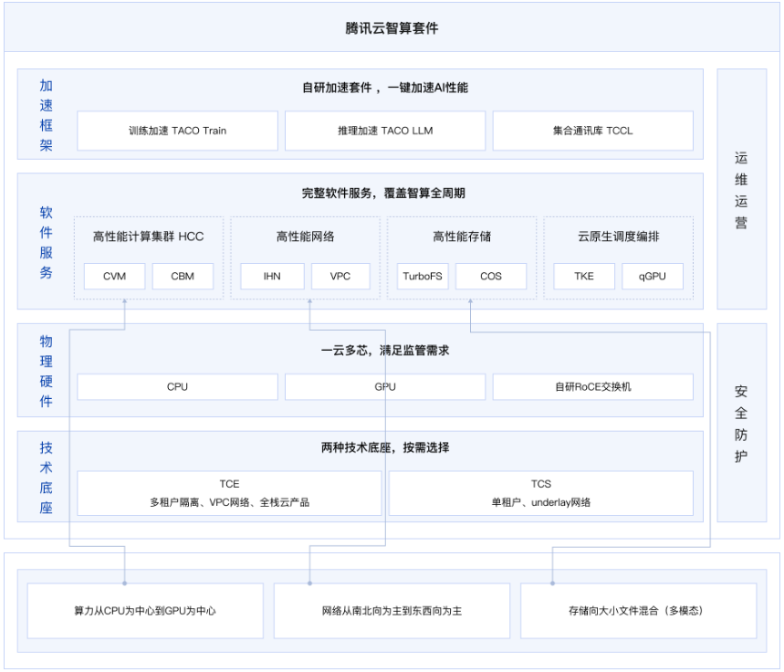Expand the 云原生调度编排 section

[x=620, y=234]
